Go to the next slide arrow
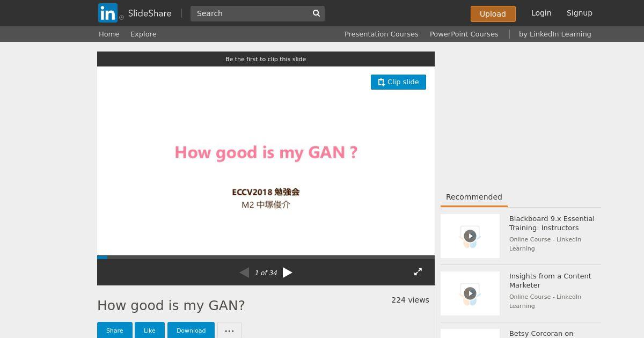644x338 pixels. 288,273
